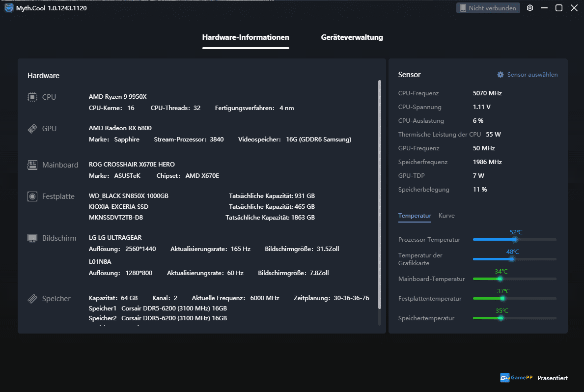Click the 34℃ mainboard reading

[501, 272]
